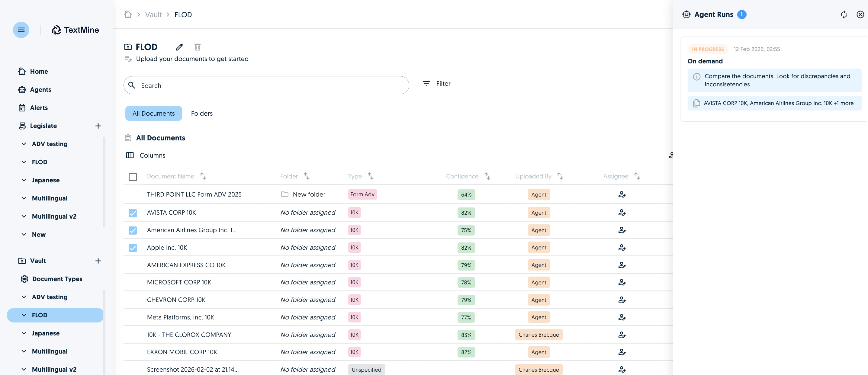Expand ADV testing under Legislate
This screenshot has width=868, height=375.
24,144
